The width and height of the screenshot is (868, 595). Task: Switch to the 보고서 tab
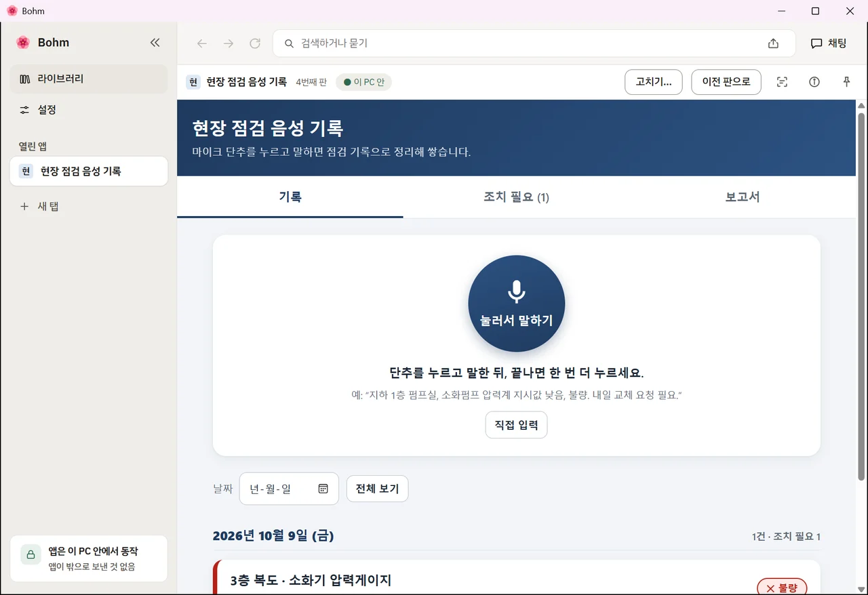(743, 197)
